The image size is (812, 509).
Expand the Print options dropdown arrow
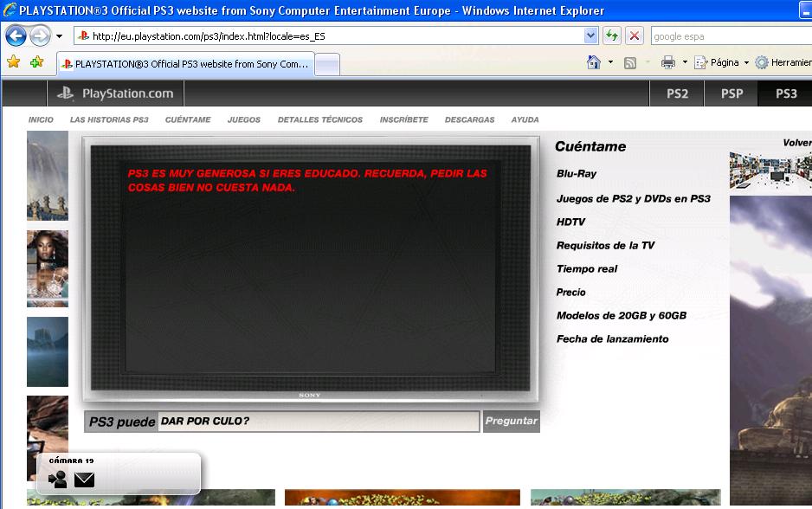[x=685, y=62]
